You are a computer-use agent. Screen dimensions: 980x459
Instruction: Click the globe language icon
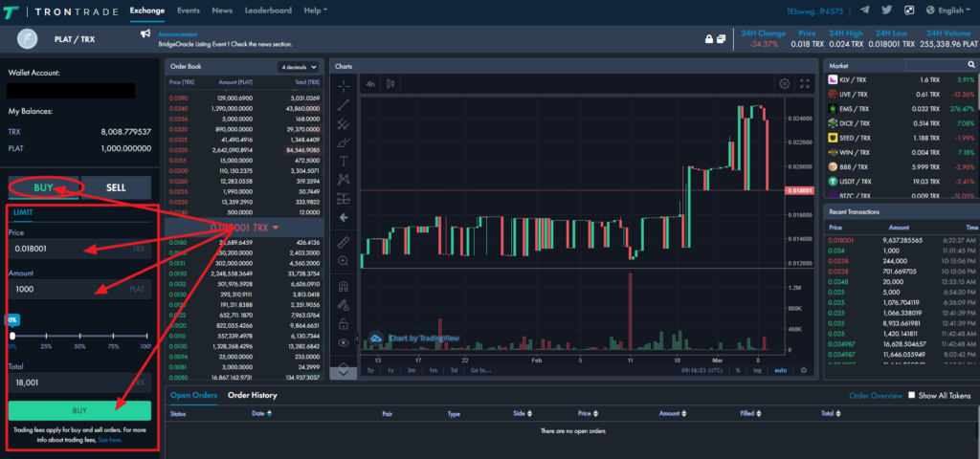[930, 10]
